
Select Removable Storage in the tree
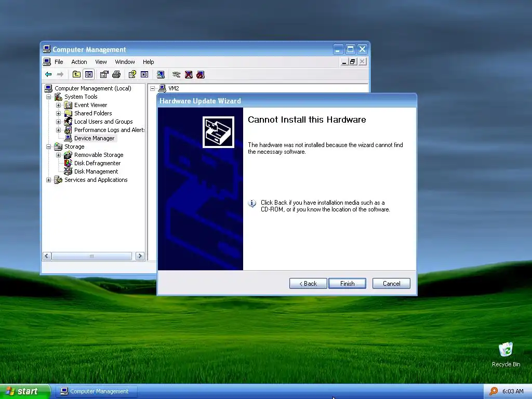(x=99, y=155)
